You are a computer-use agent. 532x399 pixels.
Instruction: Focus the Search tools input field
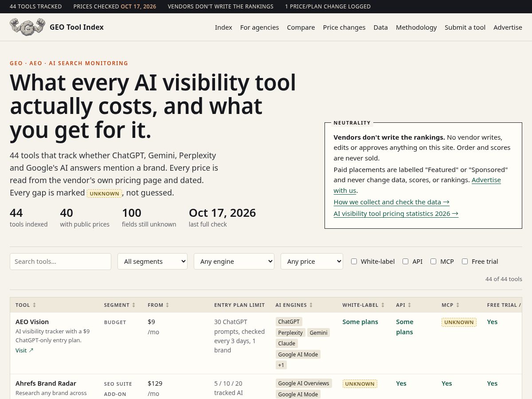pos(60,262)
